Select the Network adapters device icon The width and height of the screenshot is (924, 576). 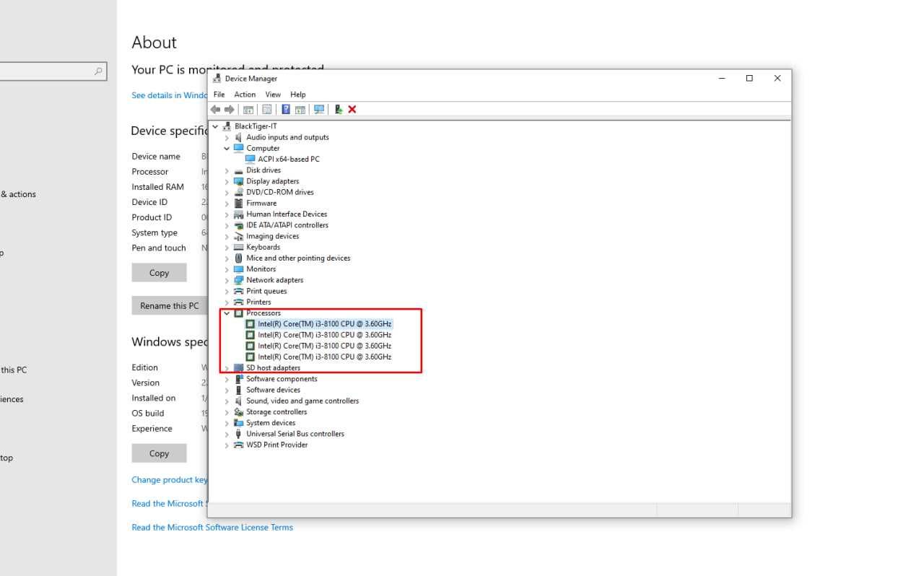pyautogui.click(x=239, y=280)
